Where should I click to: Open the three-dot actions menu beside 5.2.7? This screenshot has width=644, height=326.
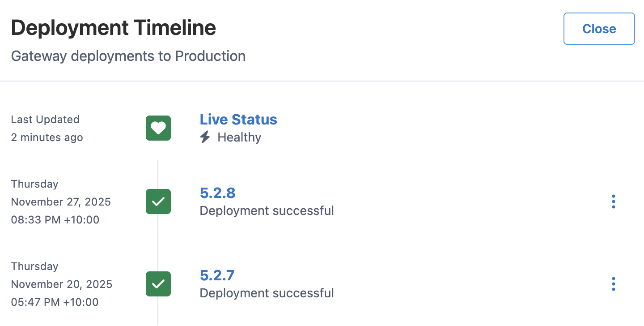(613, 284)
